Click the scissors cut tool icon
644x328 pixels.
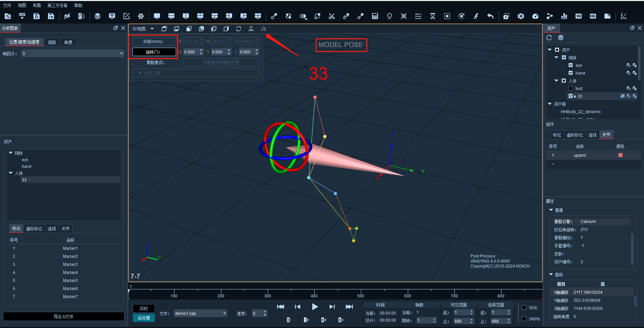point(332,16)
